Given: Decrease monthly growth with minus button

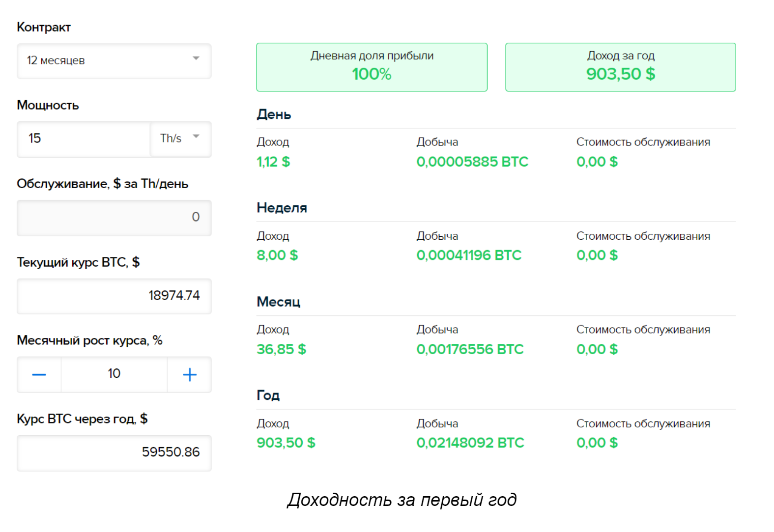Looking at the screenshot, I should (x=39, y=375).
